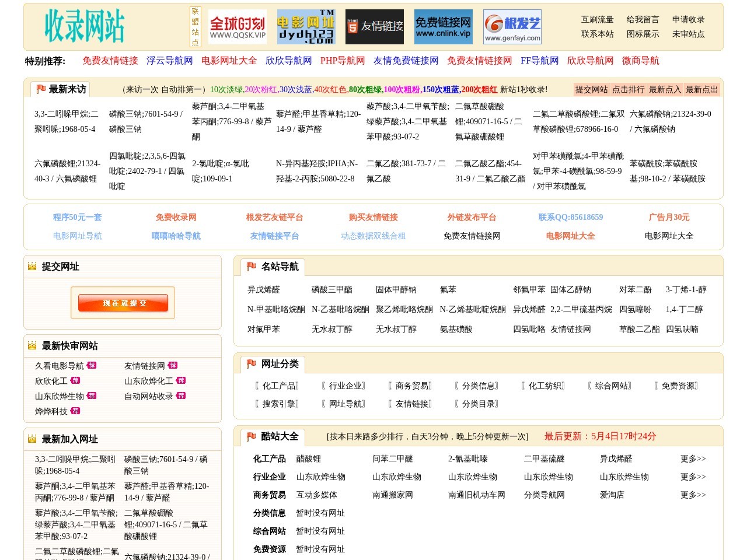Open the 程序50元一套 ad link
The width and height of the screenshot is (747, 560).
78,218
